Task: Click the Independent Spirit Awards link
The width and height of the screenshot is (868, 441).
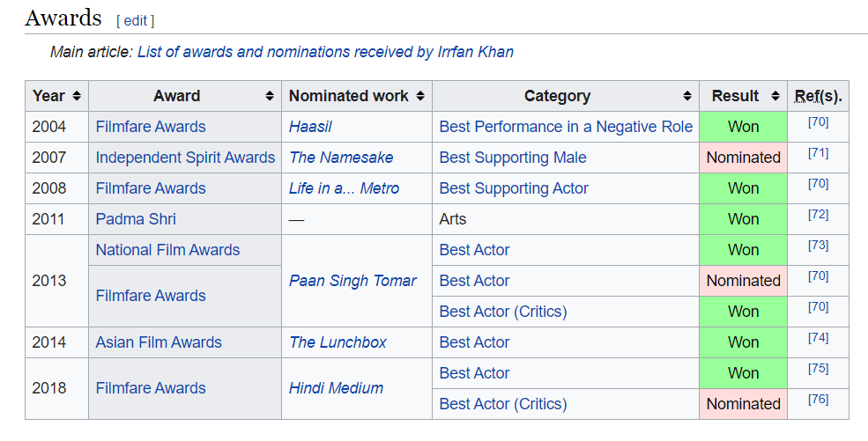Action: (x=185, y=158)
